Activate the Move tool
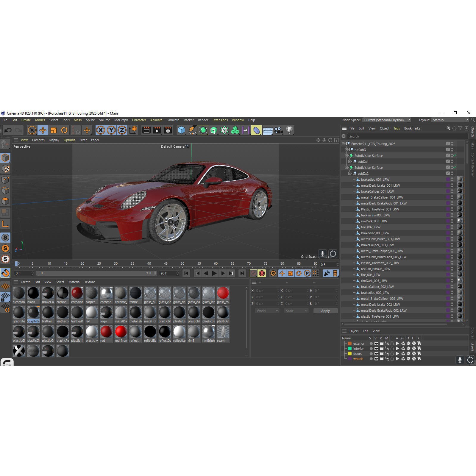This screenshot has height=476, width=476. [x=43, y=130]
